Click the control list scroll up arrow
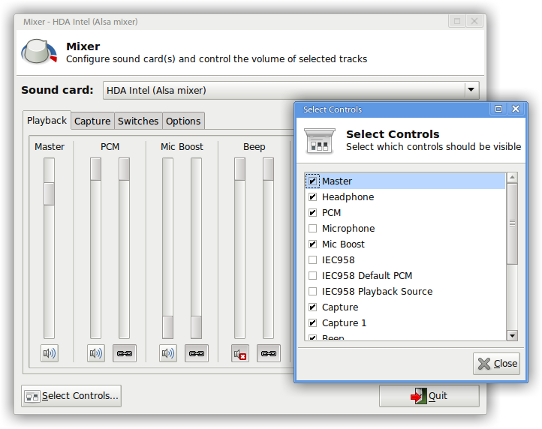The height and width of the screenshot is (429, 542). 512,177
